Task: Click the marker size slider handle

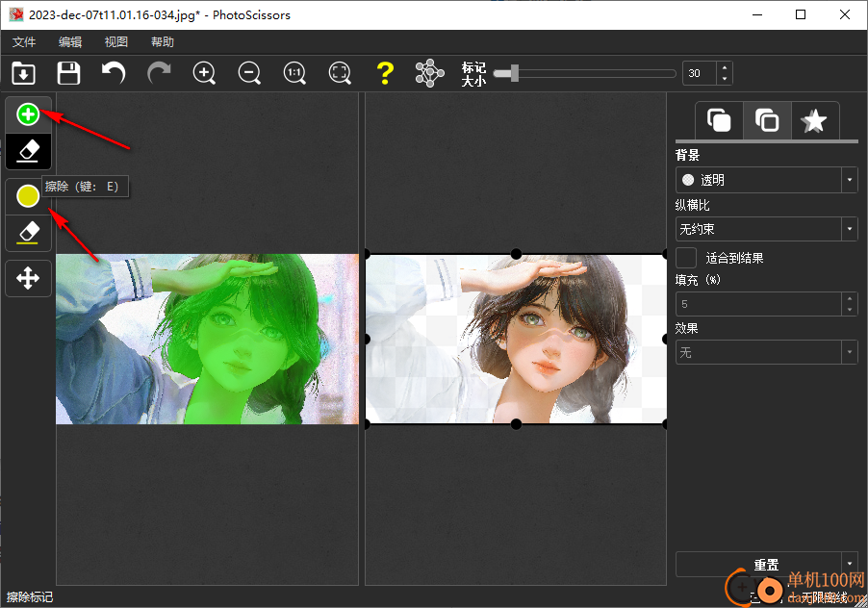Action: click(x=514, y=73)
